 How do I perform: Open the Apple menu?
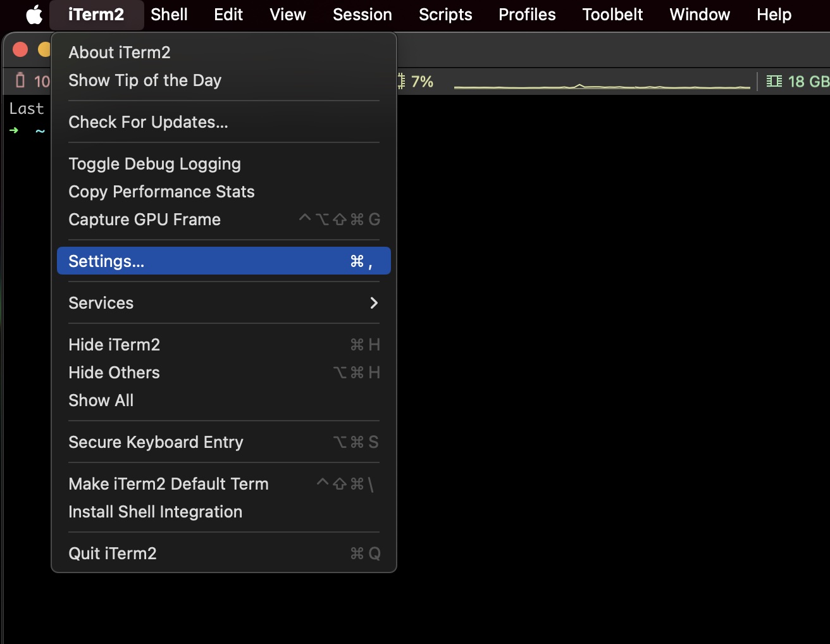click(34, 14)
